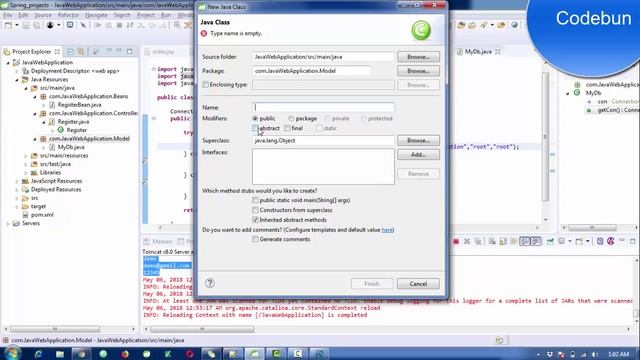Collapse the JavaWebApplication project node
This screenshot has width=640, height=360.
point(8,63)
